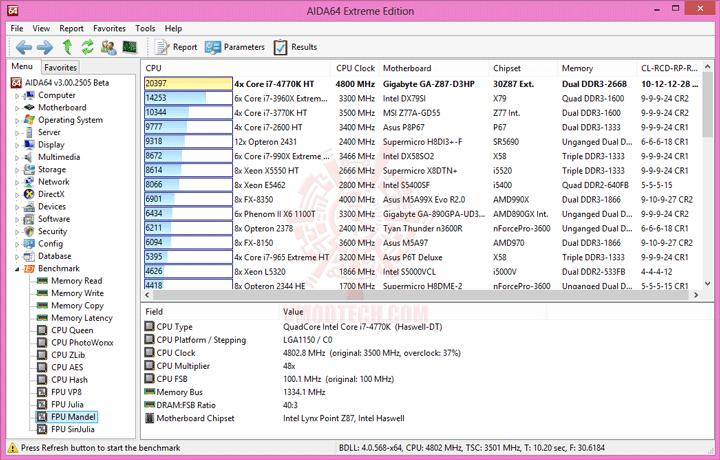Open the Report menu
The height and width of the screenshot is (460, 720).
coord(71,28)
